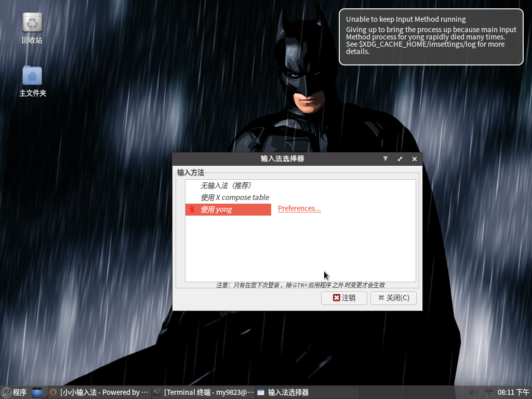This screenshot has width=532, height=399.
Task: Click the 'Unable to keep Input Method running' notification
Action: pyautogui.click(x=431, y=37)
